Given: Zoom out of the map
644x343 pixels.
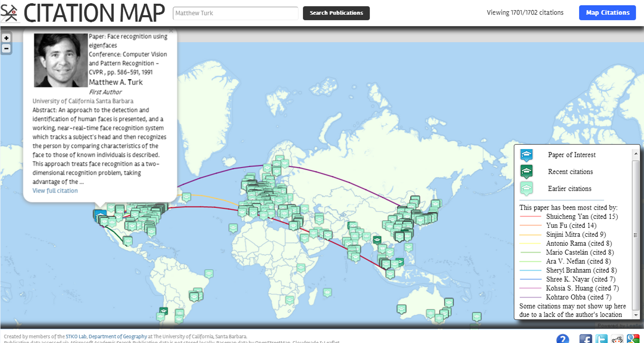Looking at the screenshot, I should (x=6, y=48).
